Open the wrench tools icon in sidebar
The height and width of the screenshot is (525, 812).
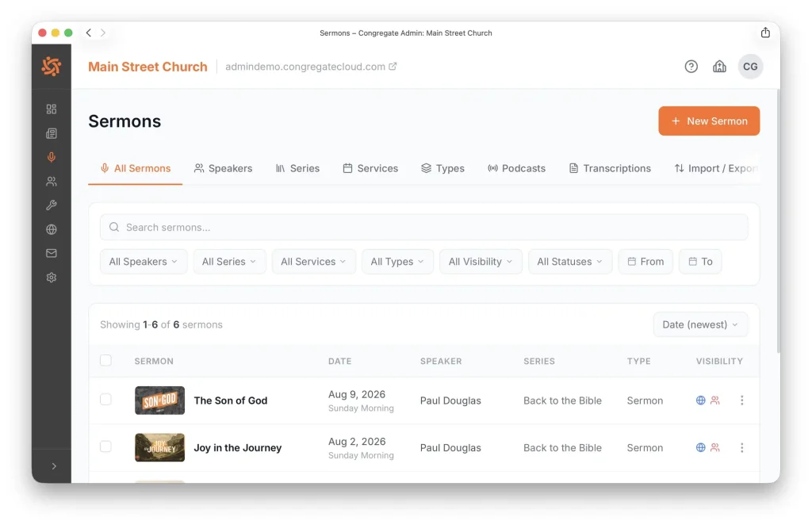pyautogui.click(x=52, y=205)
